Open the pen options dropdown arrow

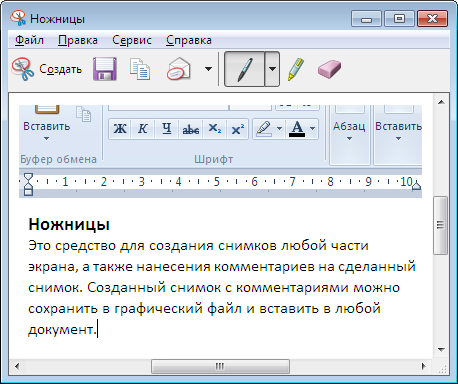click(272, 69)
